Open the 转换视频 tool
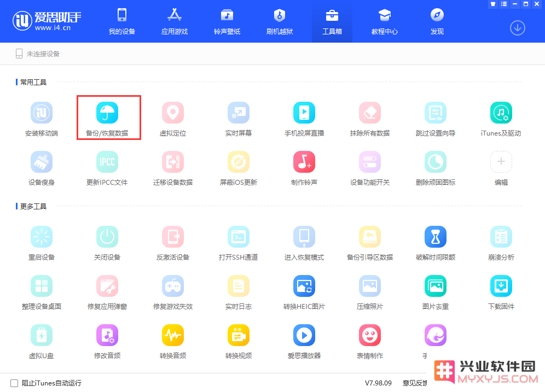 click(239, 342)
